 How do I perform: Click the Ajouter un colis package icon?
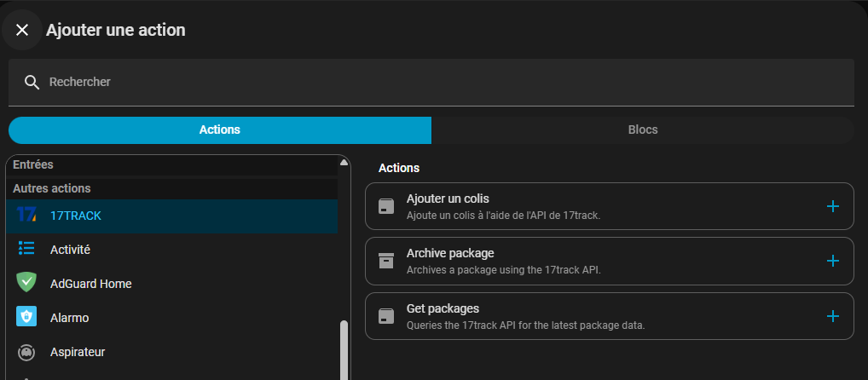(386, 206)
